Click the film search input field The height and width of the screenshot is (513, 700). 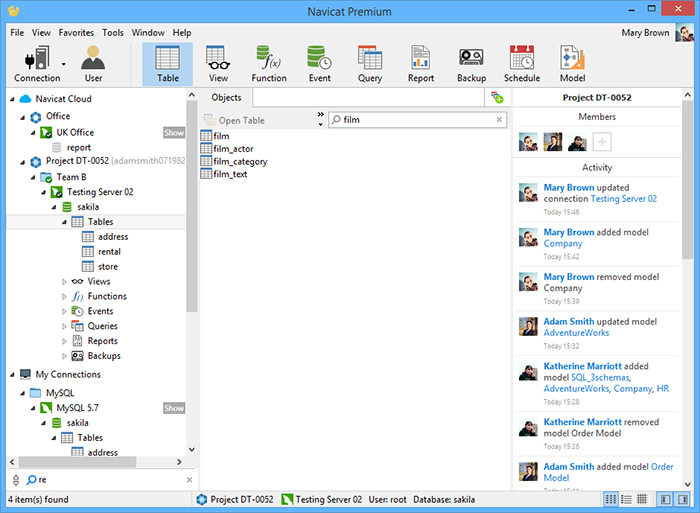tap(417, 120)
